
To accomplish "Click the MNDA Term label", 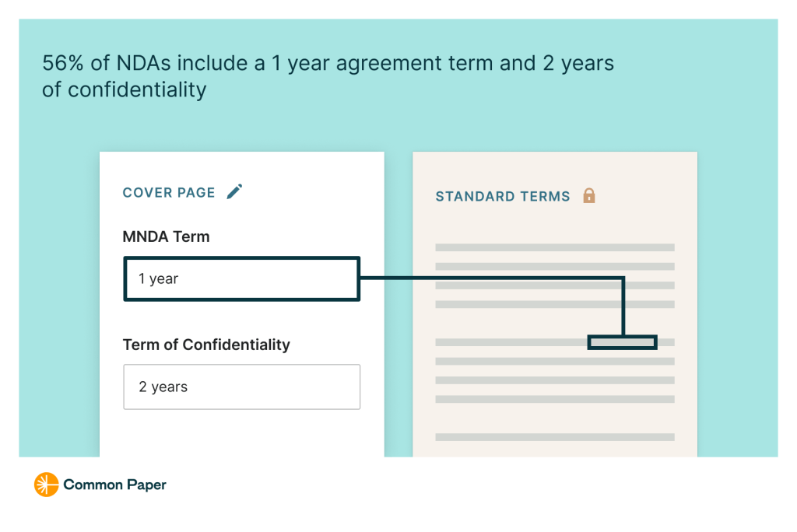I will [167, 236].
